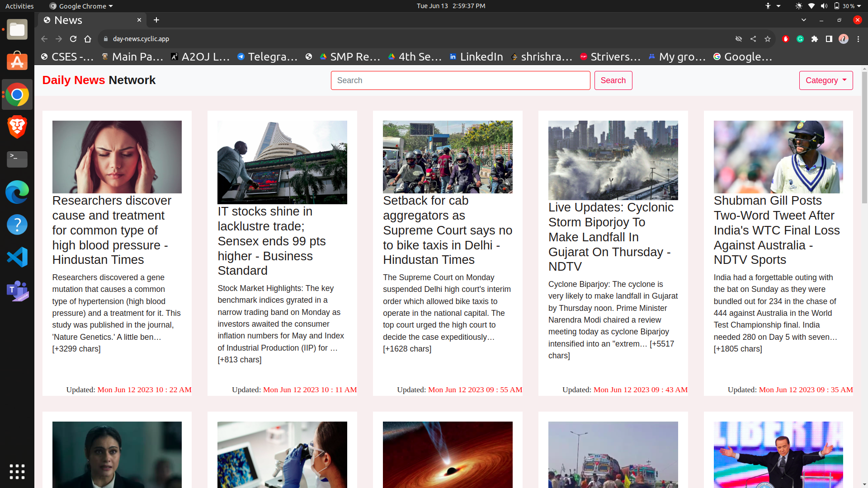
Task: Click the Google Chrome dock icon
Action: point(17,94)
